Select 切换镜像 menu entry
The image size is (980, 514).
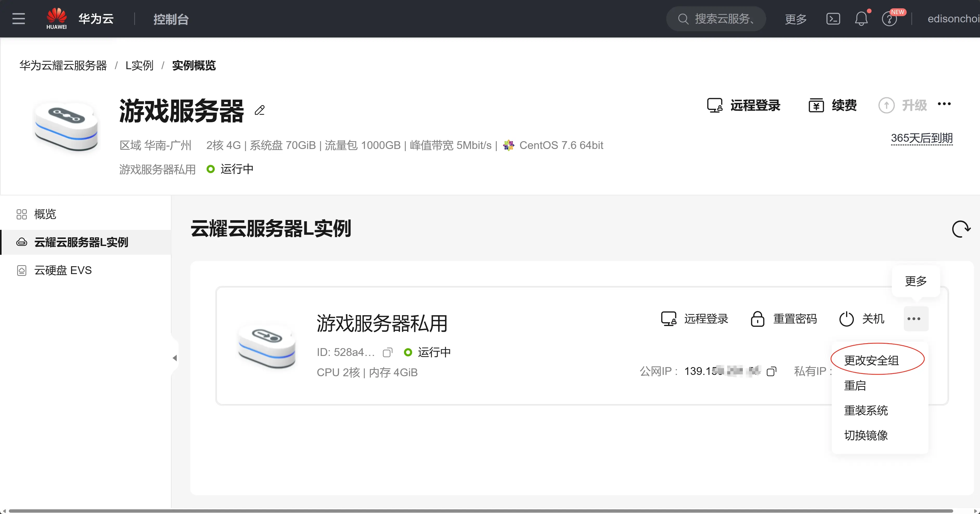866,435
